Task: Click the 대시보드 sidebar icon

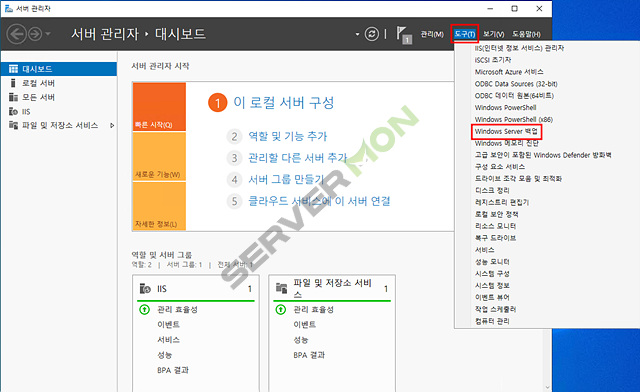Action: 13,69
